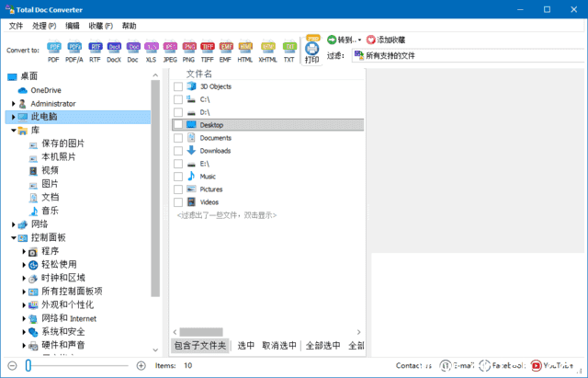Click the 全部选中 button
Screen dimensions: 588x378
(322, 345)
